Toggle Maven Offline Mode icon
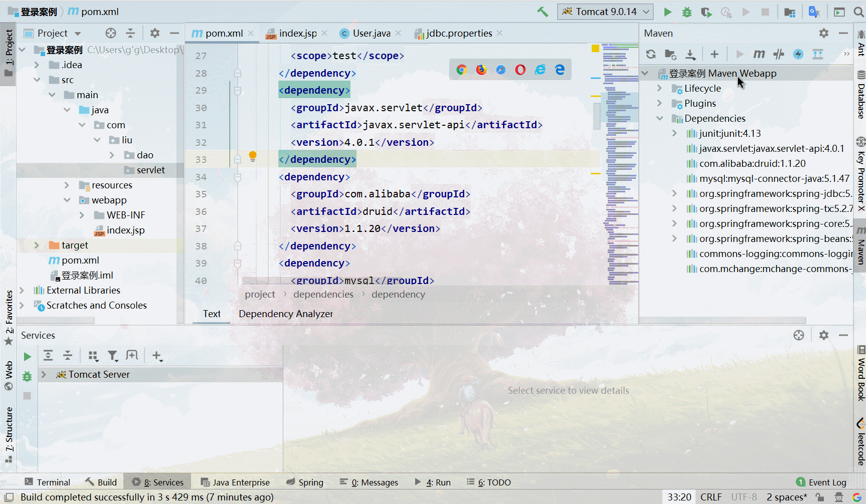 (x=779, y=54)
